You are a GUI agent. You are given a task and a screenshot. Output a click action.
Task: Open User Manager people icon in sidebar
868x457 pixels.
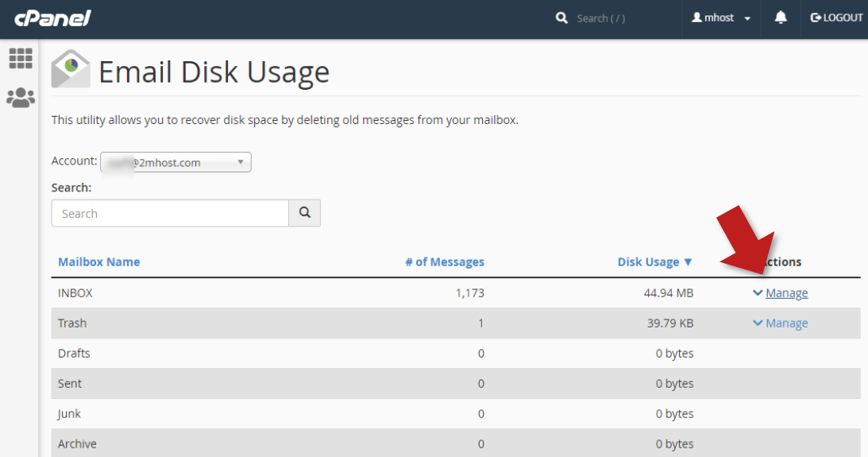(x=20, y=98)
